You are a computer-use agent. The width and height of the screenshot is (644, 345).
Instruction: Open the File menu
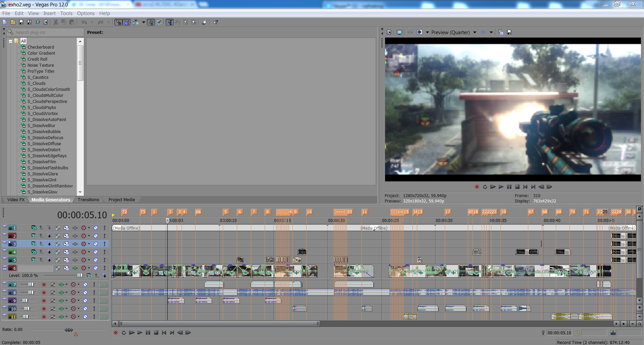click(6, 13)
